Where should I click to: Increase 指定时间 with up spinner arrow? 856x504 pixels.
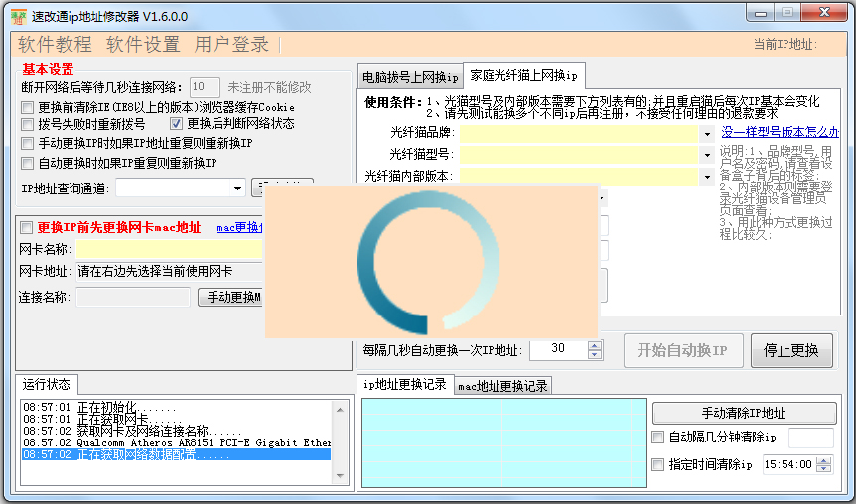click(x=824, y=460)
